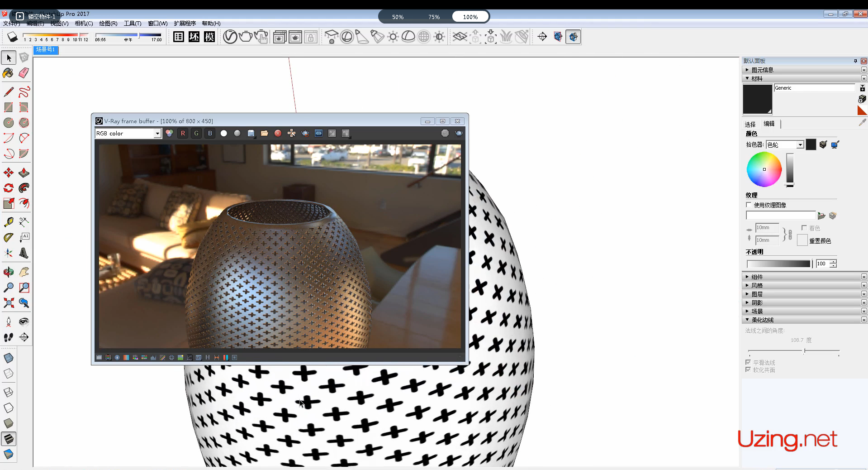Select the arrow Select tool in left toolbar
This screenshot has height=470, width=868.
click(x=9, y=58)
